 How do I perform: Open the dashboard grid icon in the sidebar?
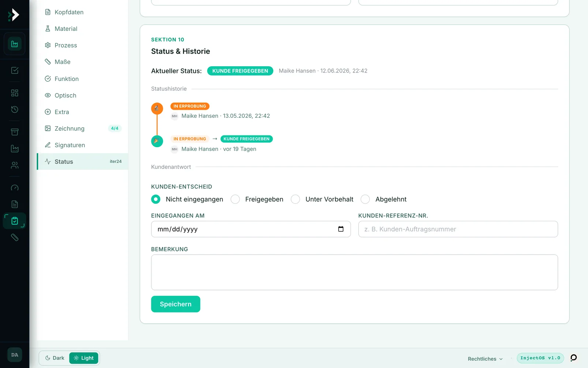tap(15, 93)
